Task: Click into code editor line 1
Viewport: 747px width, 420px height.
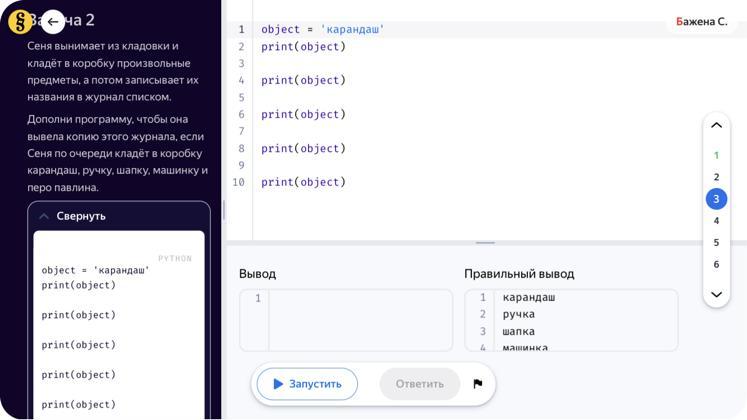Action: (x=450, y=30)
